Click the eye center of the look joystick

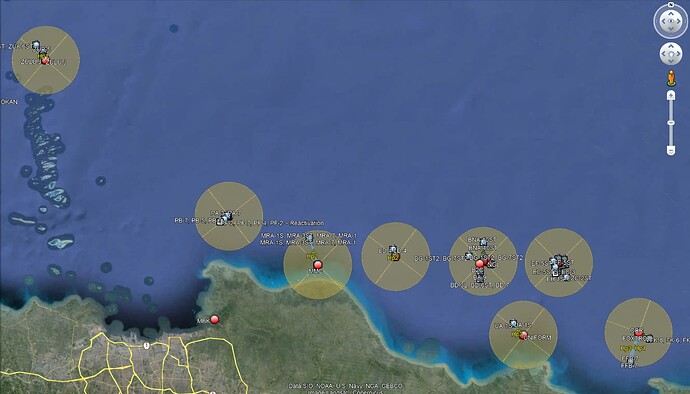click(x=671, y=21)
